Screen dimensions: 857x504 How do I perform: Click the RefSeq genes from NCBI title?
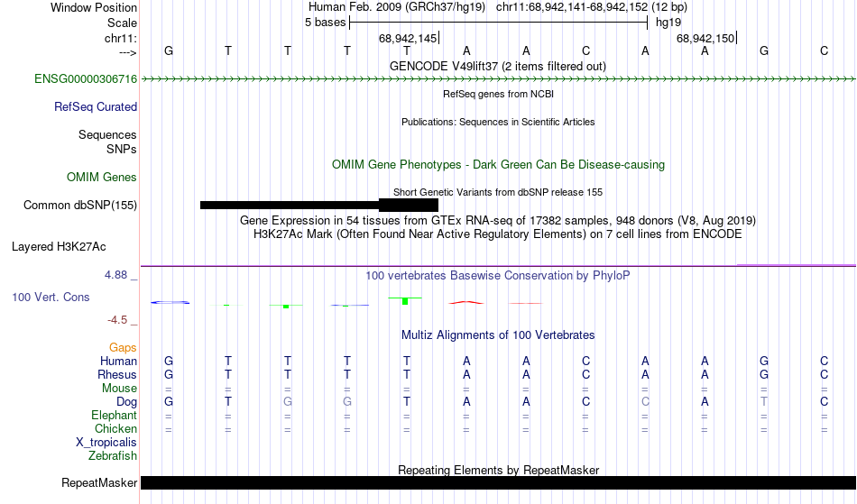pyautogui.click(x=499, y=94)
